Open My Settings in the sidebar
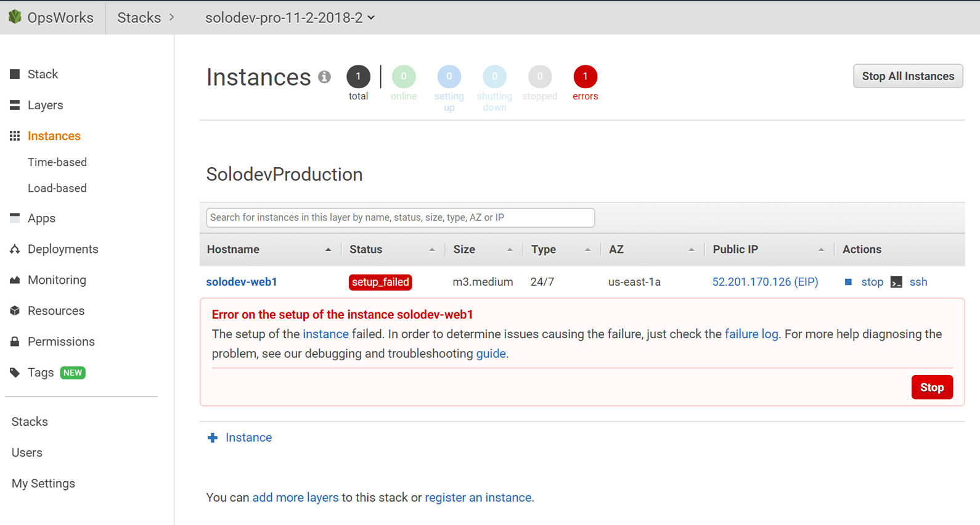The width and height of the screenshot is (980, 525). (43, 484)
